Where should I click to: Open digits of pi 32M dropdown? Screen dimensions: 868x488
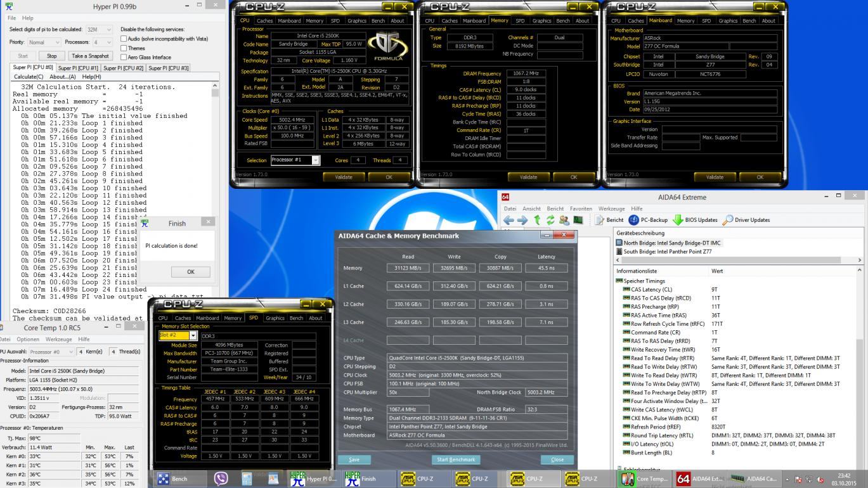(x=99, y=29)
